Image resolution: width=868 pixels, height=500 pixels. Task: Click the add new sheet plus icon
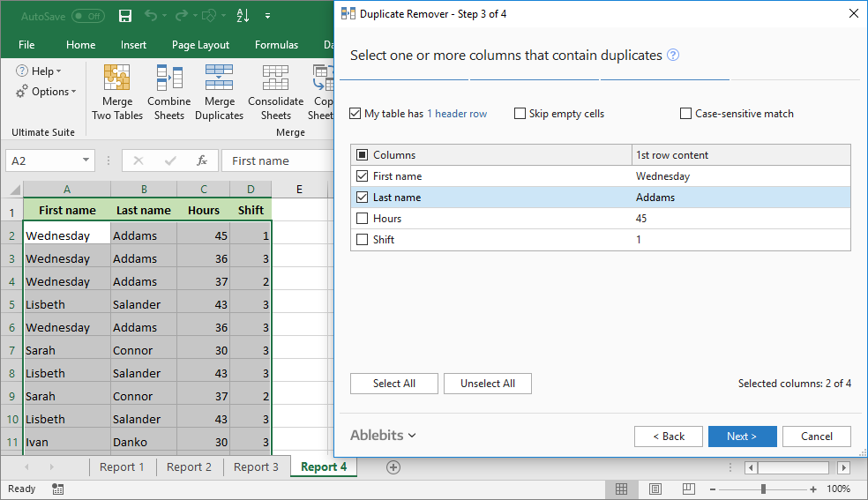point(393,467)
